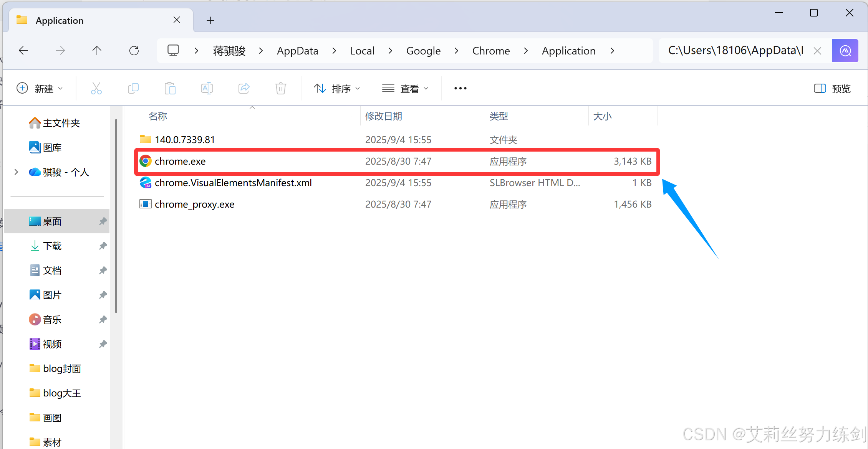Unpin Downloads (下载) using its pin icon
Screen dimensions: 868x449
point(103,246)
